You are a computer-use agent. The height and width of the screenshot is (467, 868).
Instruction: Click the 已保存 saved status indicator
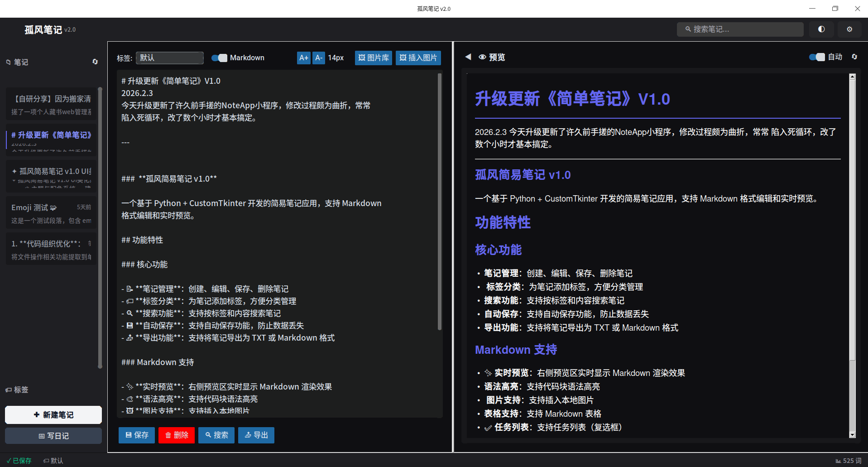coord(19,460)
